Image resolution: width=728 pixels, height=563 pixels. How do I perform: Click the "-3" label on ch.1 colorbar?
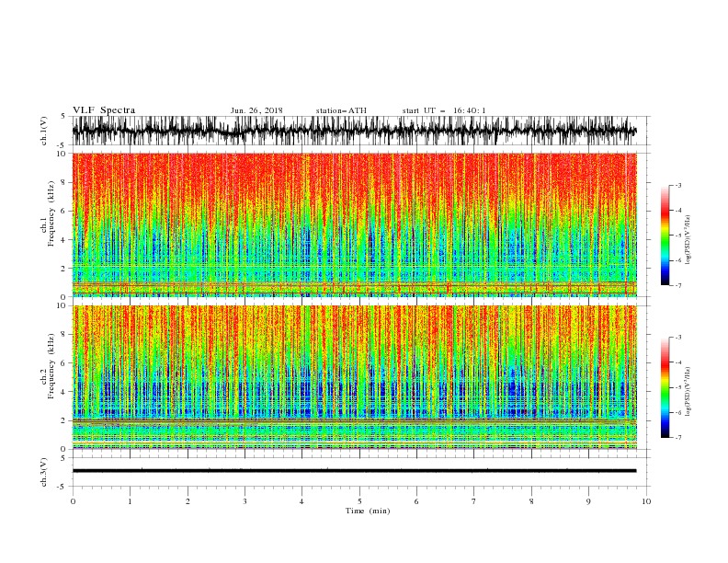pyautogui.click(x=678, y=185)
